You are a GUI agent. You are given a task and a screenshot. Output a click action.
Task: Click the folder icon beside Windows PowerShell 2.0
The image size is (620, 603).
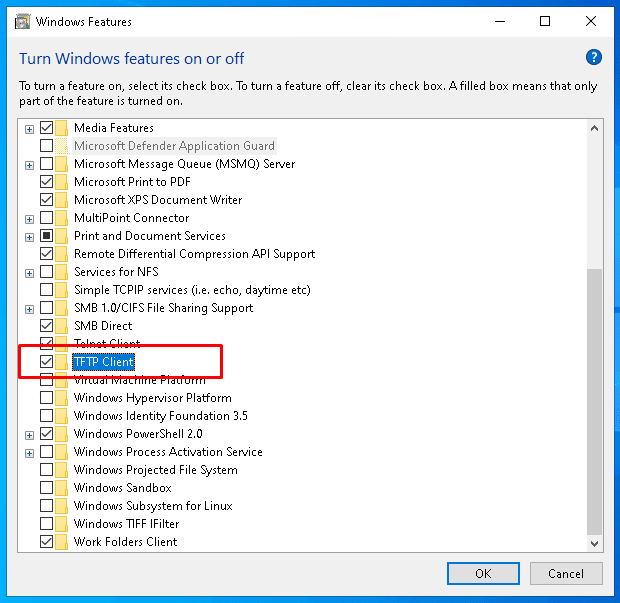coord(61,434)
